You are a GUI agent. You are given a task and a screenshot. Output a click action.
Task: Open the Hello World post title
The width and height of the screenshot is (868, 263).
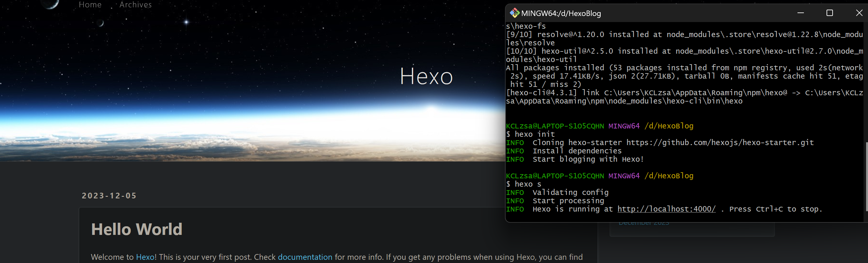point(137,229)
